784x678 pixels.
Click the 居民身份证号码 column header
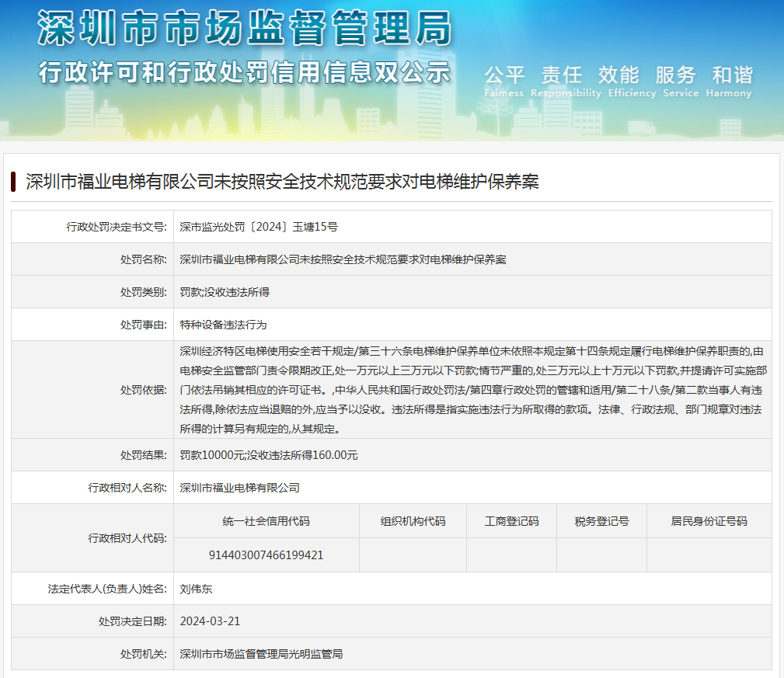tap(709, 521)
